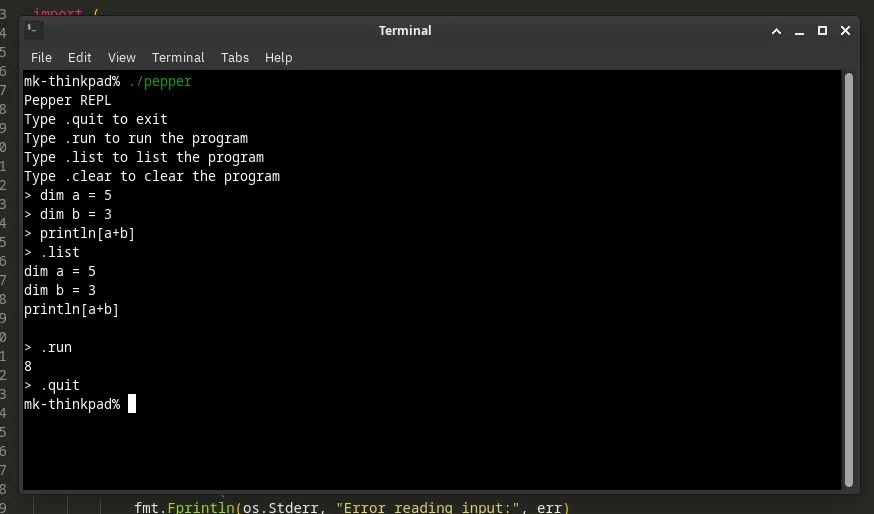Close the Terminal window

pyautogui.click(x=845, y=31)
